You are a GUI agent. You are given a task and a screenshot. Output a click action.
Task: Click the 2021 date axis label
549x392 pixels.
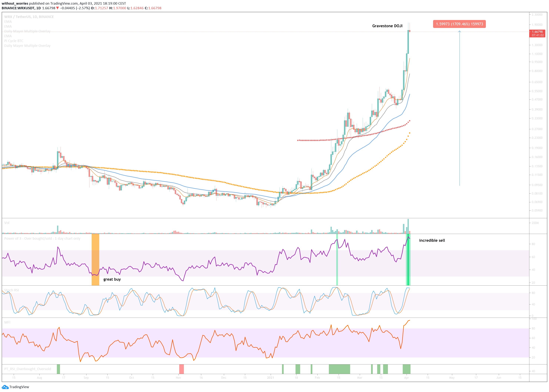tap(270, 378)
